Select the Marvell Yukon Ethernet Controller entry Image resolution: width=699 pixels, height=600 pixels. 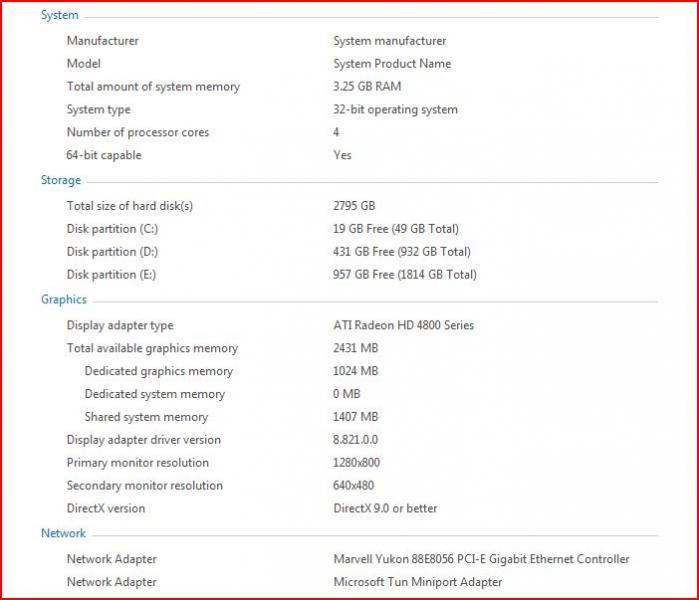pos(481,559)
